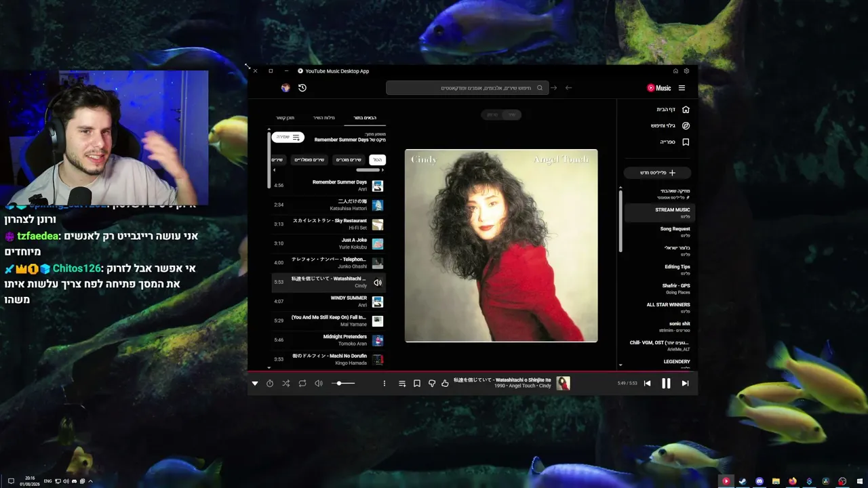Dislike the playing song with thumbs down
868x488 pixels.
point(432,383)
